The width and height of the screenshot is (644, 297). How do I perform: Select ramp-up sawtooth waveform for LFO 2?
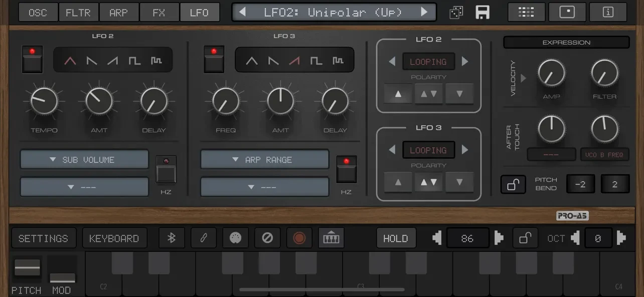click(x=113, y=61)
